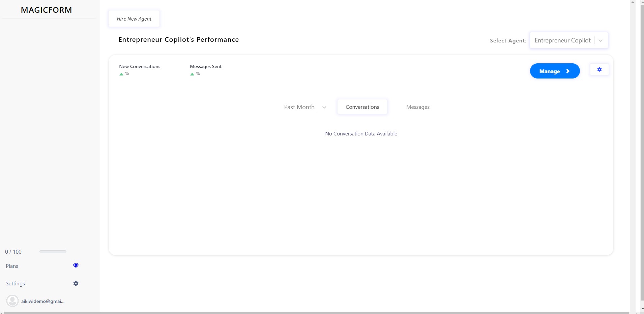This screenshot has width=644, height=314.
Task: Select the Entrepreneur Copilot agent field
Action: [x=569, y=40]
